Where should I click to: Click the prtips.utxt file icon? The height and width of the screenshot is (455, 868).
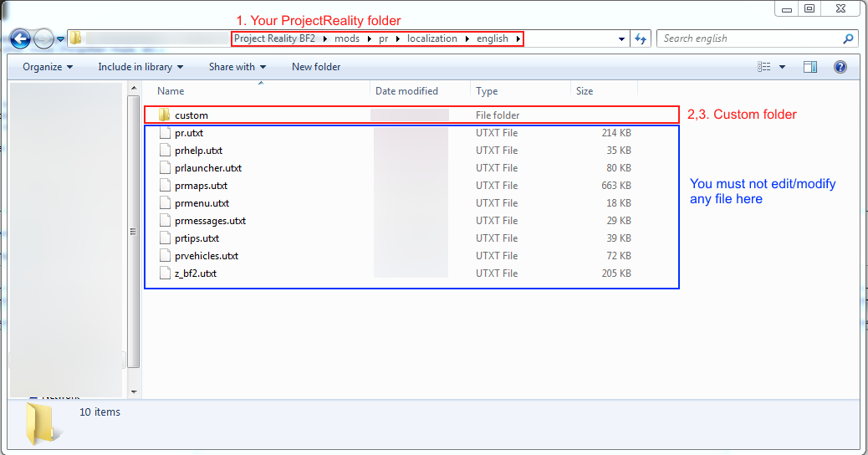pos(165,238)
